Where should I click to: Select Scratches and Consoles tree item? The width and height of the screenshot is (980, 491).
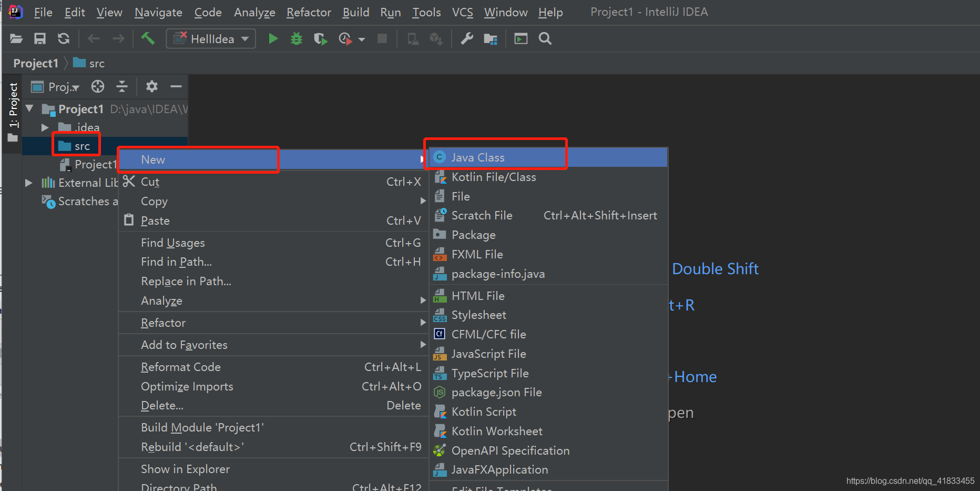(80, 201)
